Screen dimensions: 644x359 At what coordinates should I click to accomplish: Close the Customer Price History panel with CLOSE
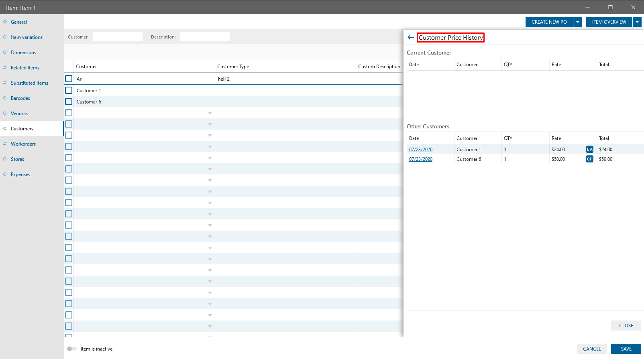[626, 325]
